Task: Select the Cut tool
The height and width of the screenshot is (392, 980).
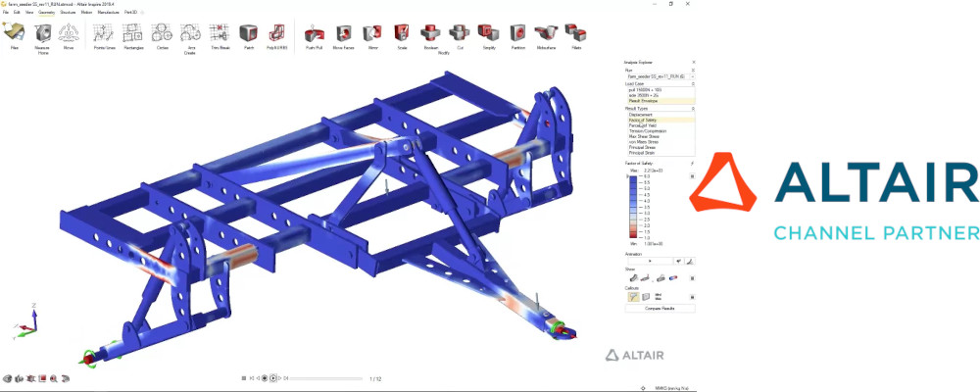Action: pyautogui.click(x=460, y=32)
